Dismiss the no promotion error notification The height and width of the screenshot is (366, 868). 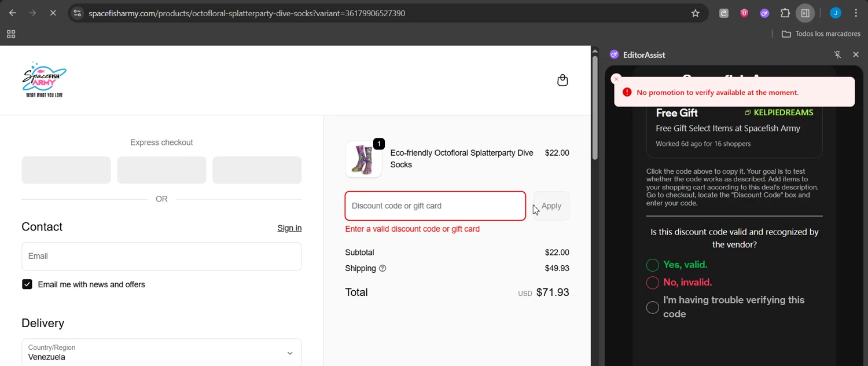point(616,79)
